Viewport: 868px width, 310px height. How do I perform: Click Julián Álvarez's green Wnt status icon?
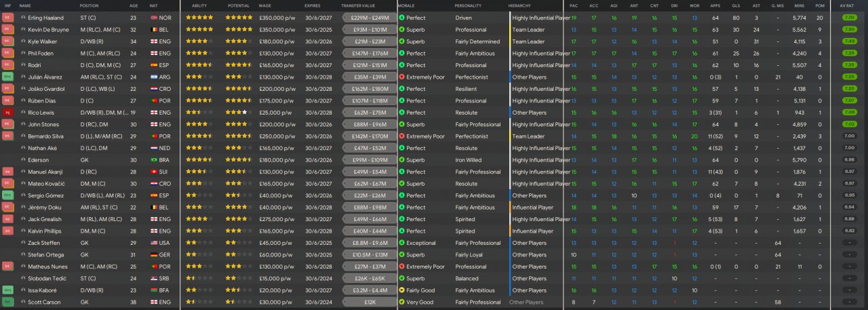(7, 77)
